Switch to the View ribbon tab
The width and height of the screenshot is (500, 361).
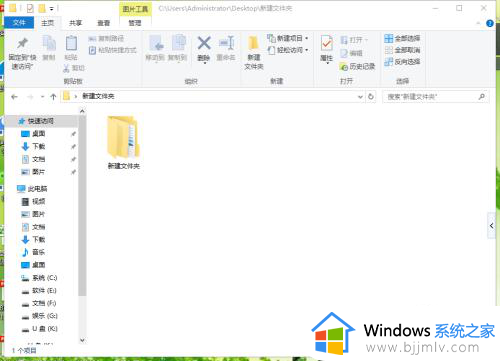pyautogui.click(x=103, y=23)
